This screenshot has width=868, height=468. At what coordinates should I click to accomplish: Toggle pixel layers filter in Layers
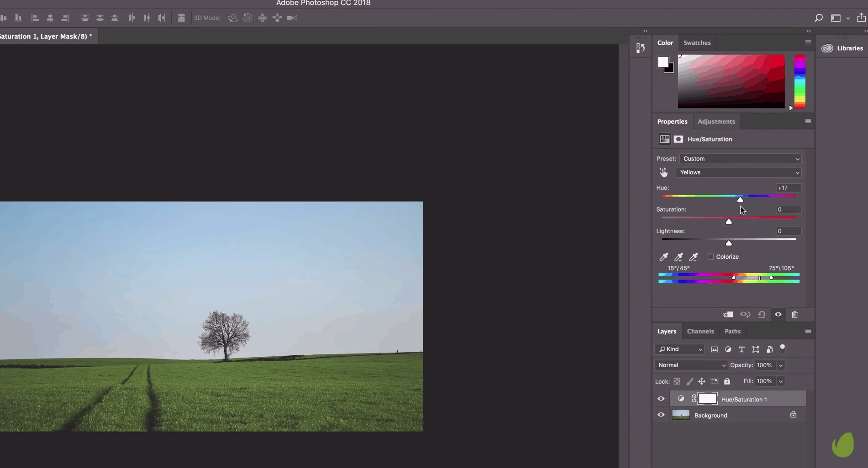tap(715, 349)
